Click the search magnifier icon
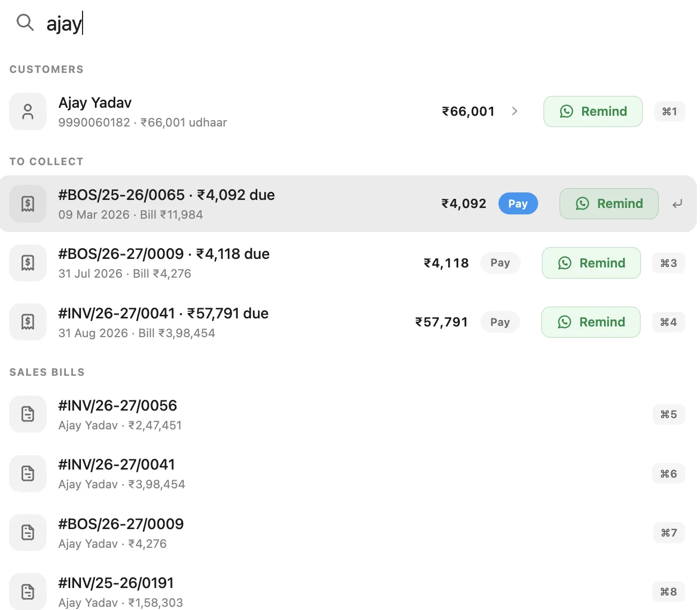 click(25, 23)
